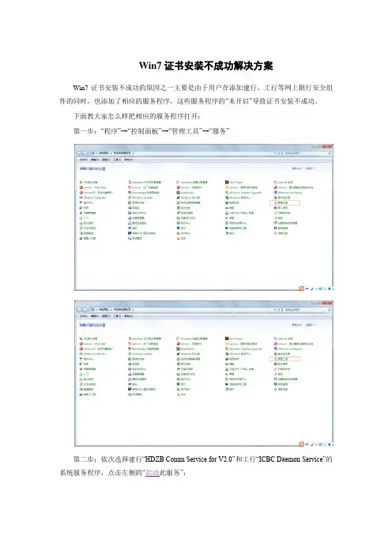
Task: Open Windows CardSpace in the second Control Panel screenshot
Action: [288, 349]
